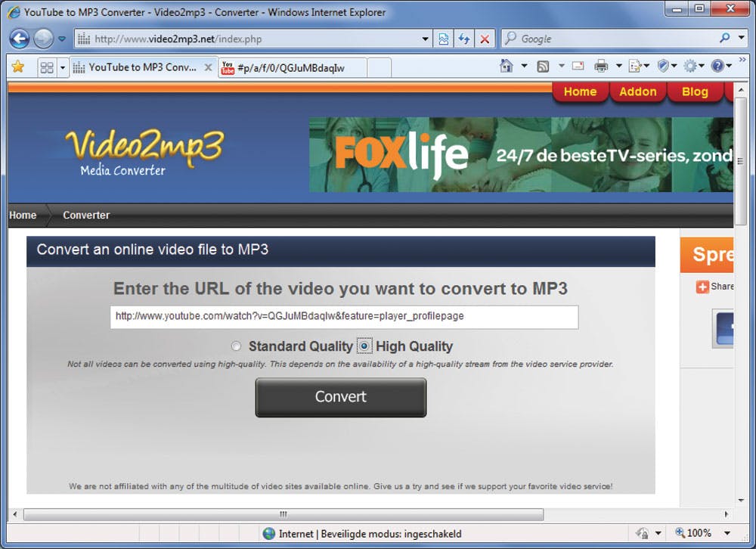Print the page with the printer icon
756x549 pixels.
point(601,66)
